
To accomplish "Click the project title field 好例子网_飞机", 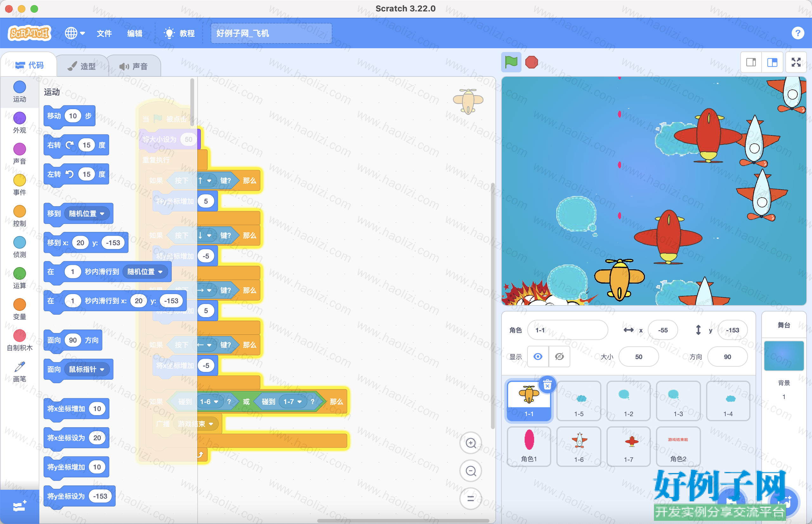I will click(271, 33).
